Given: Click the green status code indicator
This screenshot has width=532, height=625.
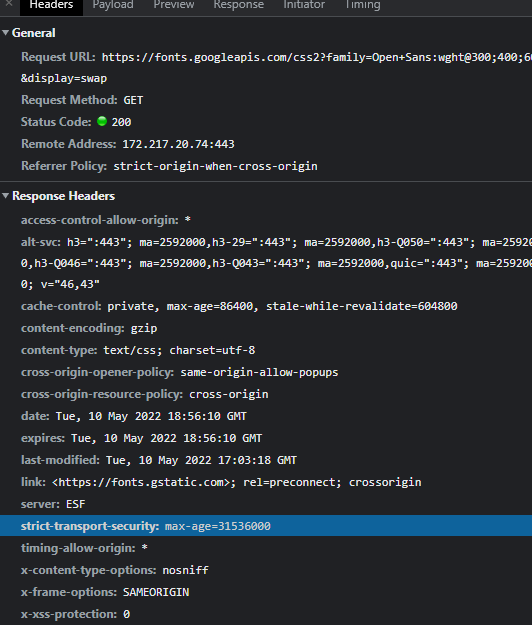Looking at the screenshot, I should tap(102, 121).
